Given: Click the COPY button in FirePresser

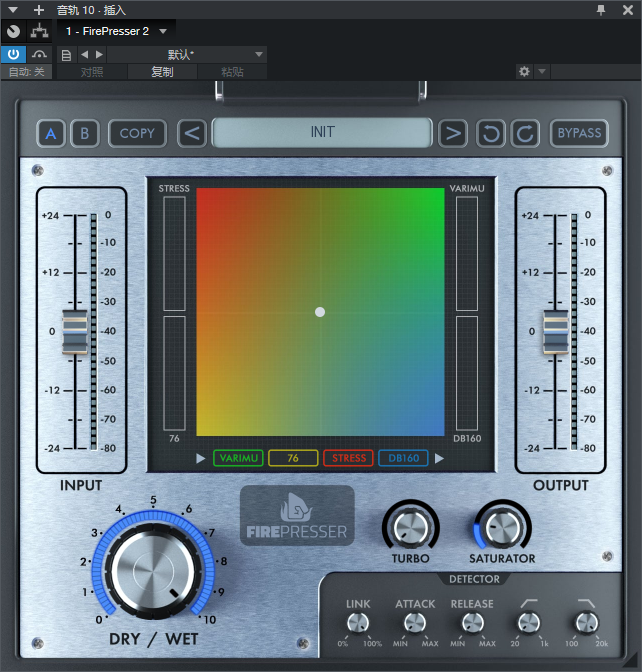Looking at the screenshot, I should 137,133.
